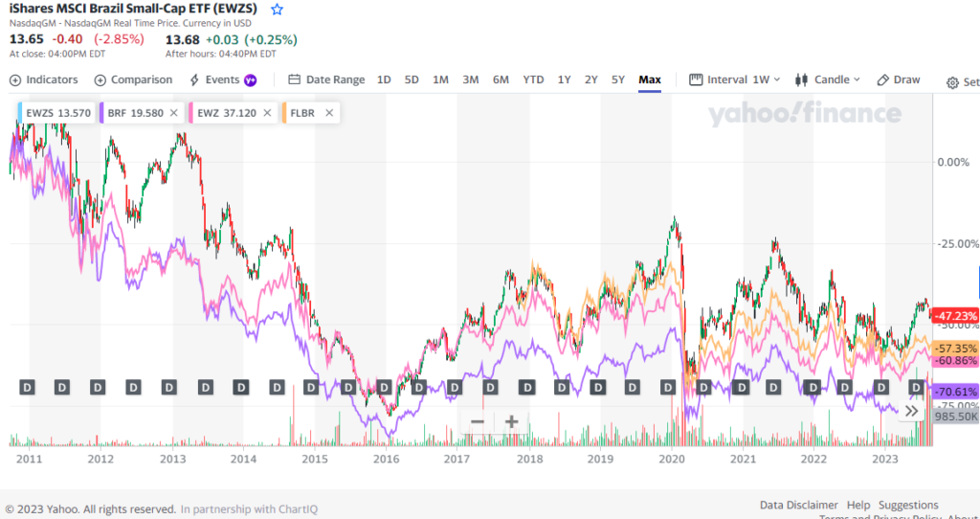
Task: Zoom in the chart with plus button
Action: (x=512, y=422)
